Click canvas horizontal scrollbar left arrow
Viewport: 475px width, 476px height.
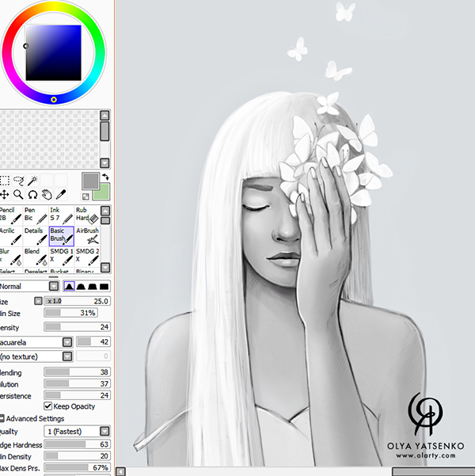pyautogui.click(x=120, y=471)
